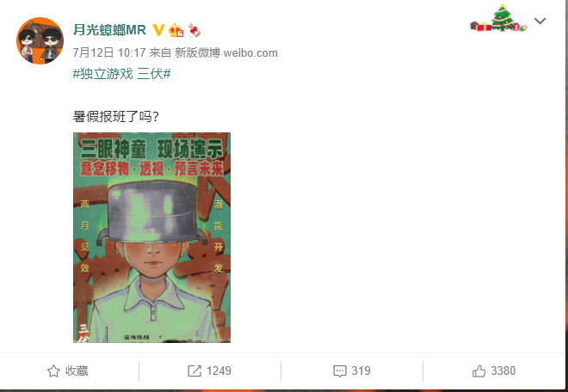The height and width of the screenshot is (392, 568).
Task: Click the 3380 likes count
Action: [503, 371]
